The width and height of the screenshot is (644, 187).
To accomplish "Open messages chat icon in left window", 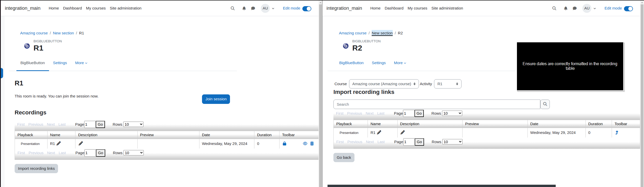I will 253,8.
